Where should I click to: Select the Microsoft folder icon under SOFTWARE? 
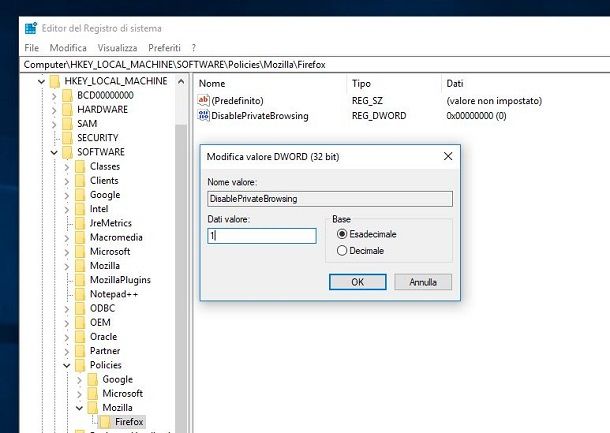point(80,252)
